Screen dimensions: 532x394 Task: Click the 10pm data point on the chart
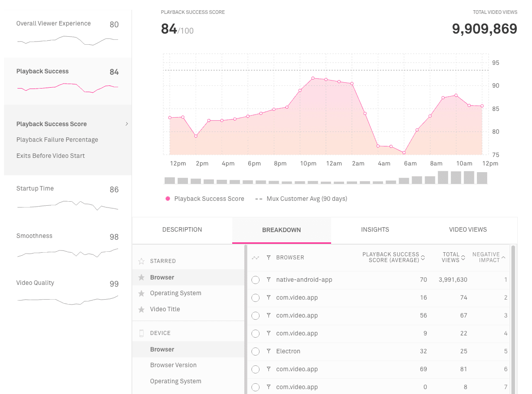click(x=313, y=78)
